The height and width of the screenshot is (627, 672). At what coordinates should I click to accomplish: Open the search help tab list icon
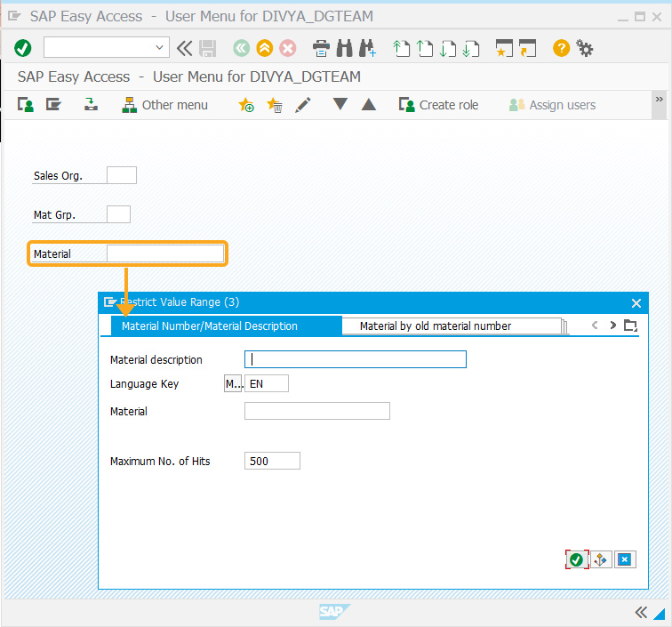(630, 326)
